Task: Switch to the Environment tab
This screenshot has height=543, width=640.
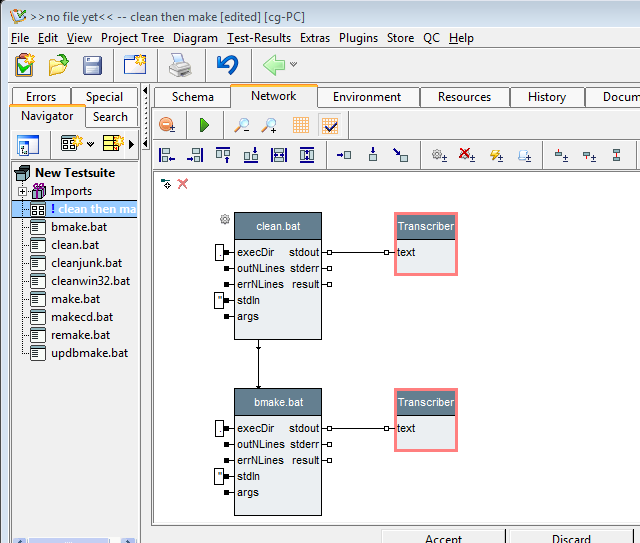Action: [367, 97]
